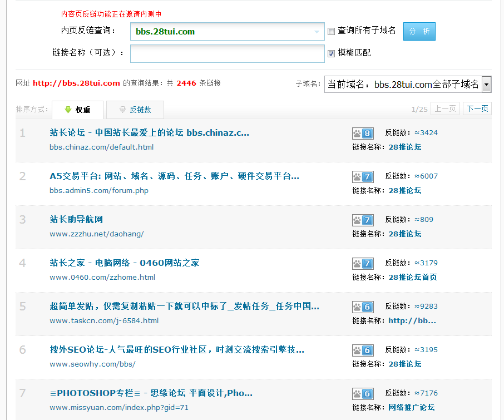Click into the 内页反链查询 domain field

click(228, 32)
